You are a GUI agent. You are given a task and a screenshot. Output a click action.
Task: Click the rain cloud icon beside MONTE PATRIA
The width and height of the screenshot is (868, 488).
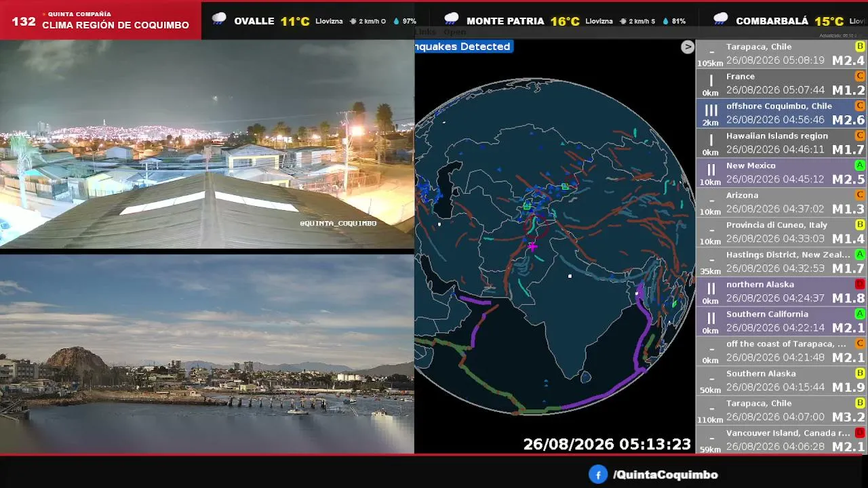pyautogui.click(x=451, y=19)
